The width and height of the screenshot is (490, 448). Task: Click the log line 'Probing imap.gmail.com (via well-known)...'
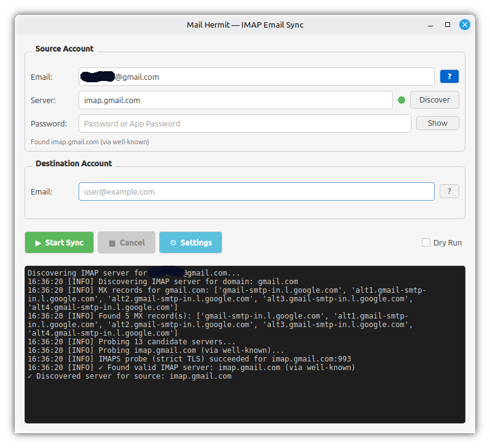click(155, 350)
